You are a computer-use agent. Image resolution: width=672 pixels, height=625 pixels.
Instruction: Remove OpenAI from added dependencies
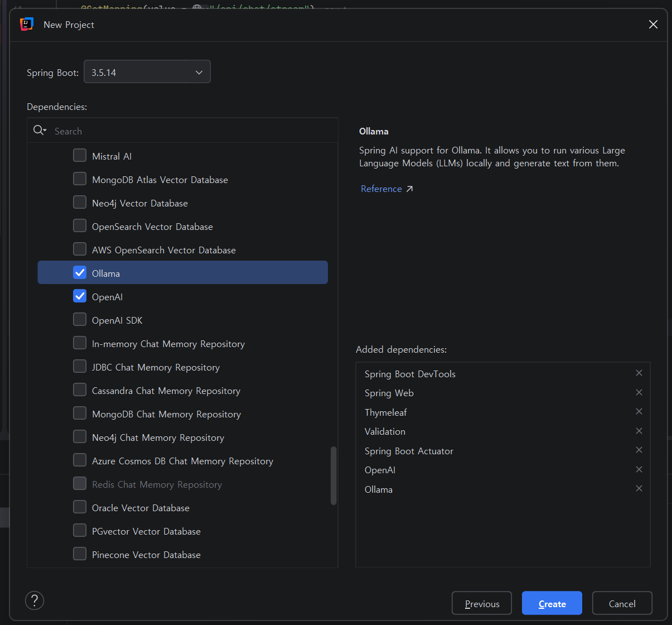pos(639,469)
